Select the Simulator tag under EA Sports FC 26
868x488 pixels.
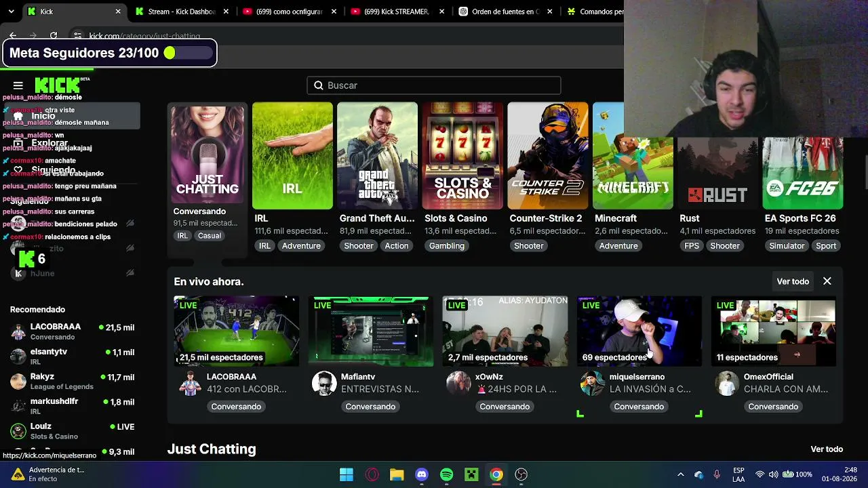pyautogui.click(x=787, y=246)
